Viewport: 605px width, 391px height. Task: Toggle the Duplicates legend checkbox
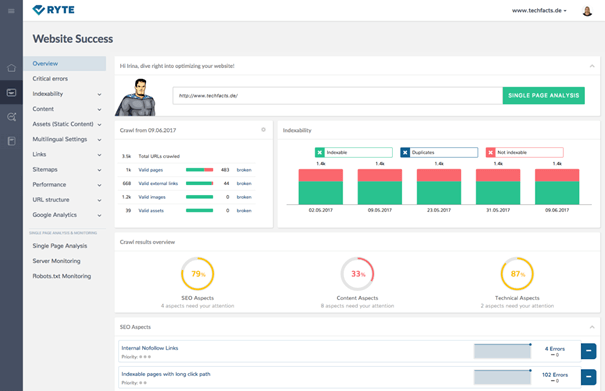click(x=405, y=152)
